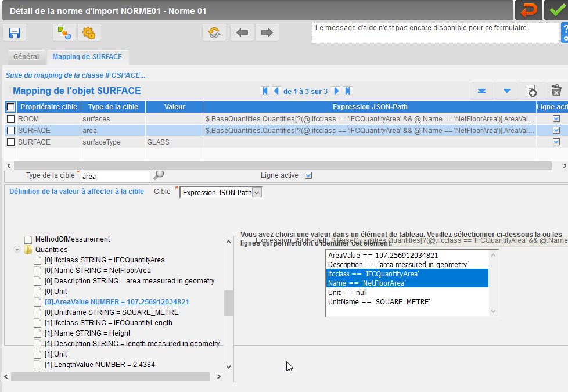This screenshot has height=392, width=568.
Task: Click the blue floppy disk save icon
Action: pyautogui.click(x=15, y=33)
